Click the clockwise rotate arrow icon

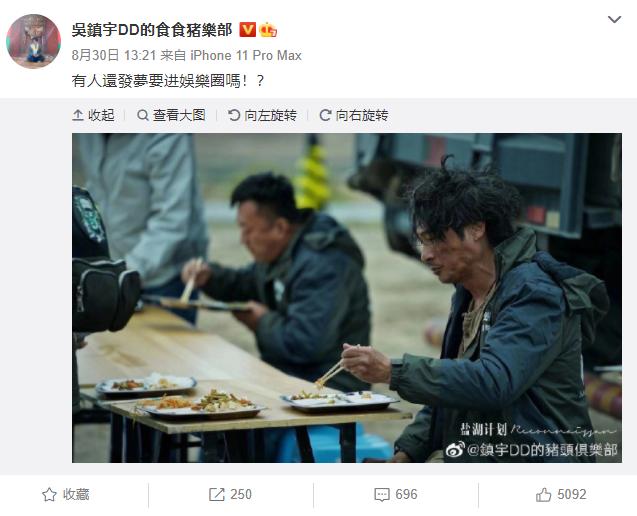325,115
